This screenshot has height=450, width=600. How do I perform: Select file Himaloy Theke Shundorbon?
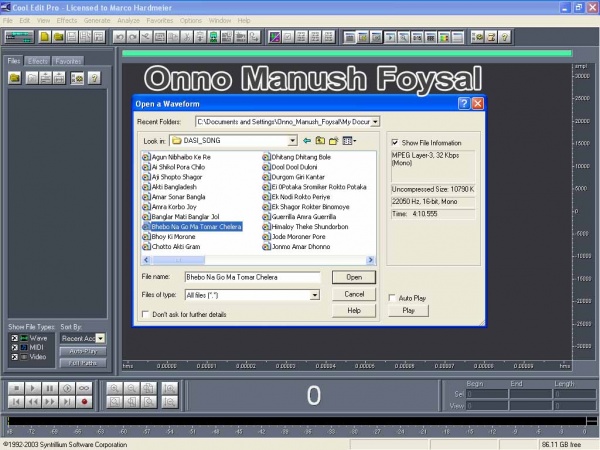[x=306, y=227]
